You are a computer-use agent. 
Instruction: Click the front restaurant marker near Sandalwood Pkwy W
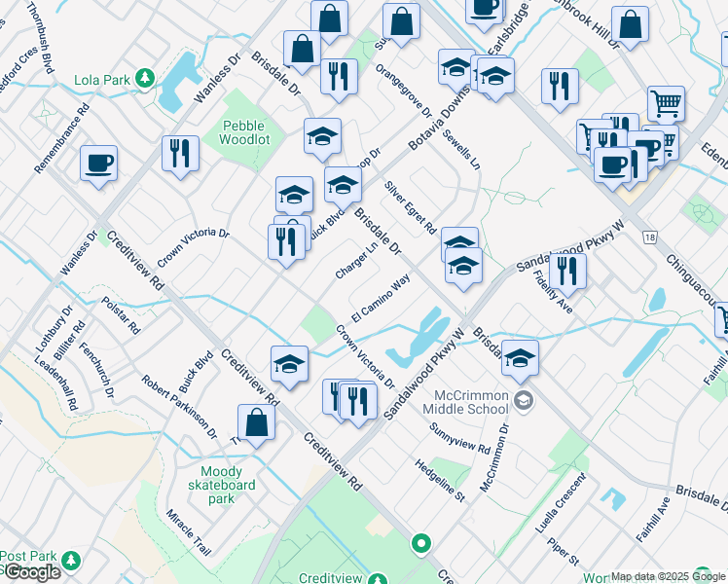[x=358, y=404]
